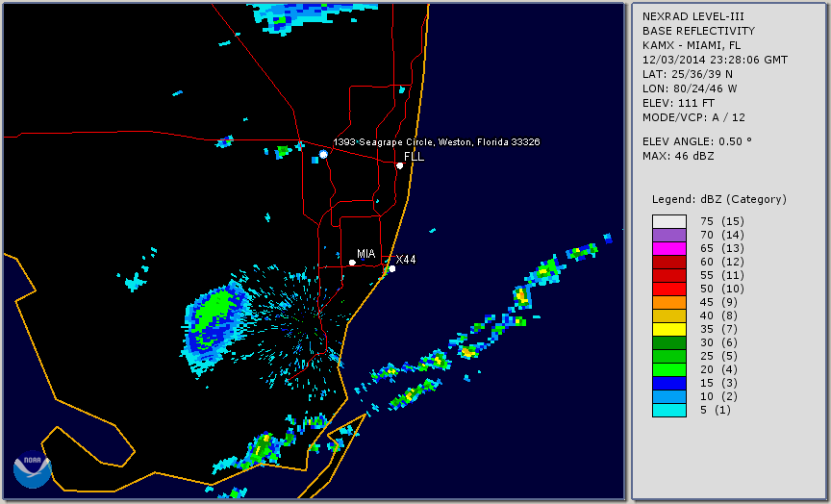The image size is (831, 504).
Task: Select the 35 dBZ yellow legend swatch
Action: [669, 329]
